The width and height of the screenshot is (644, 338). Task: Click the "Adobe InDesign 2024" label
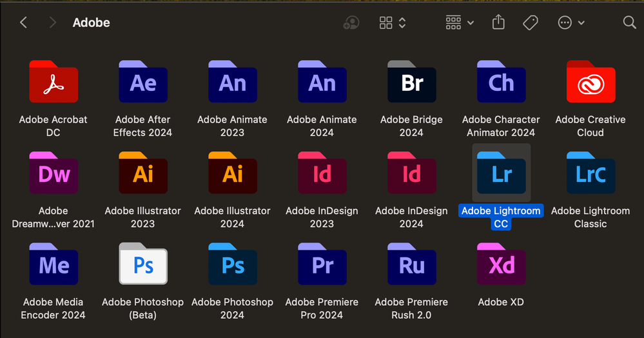411,217
